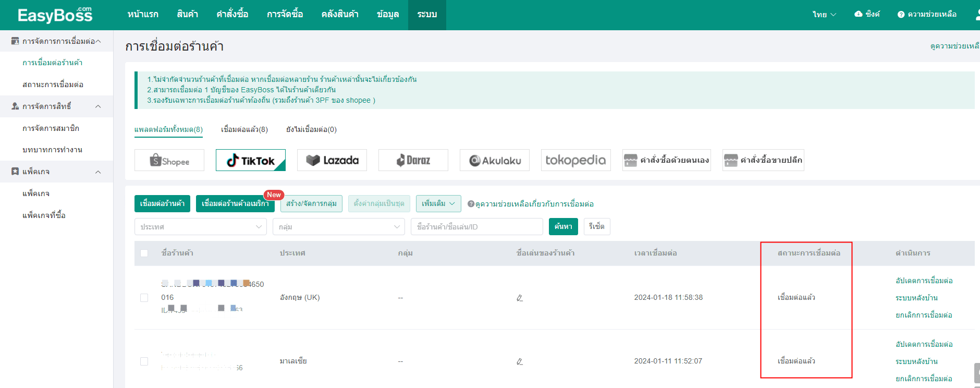This screenshot has width=980, height=388.
Task: Check the UK store row checkbox
Action: (144, 298)
